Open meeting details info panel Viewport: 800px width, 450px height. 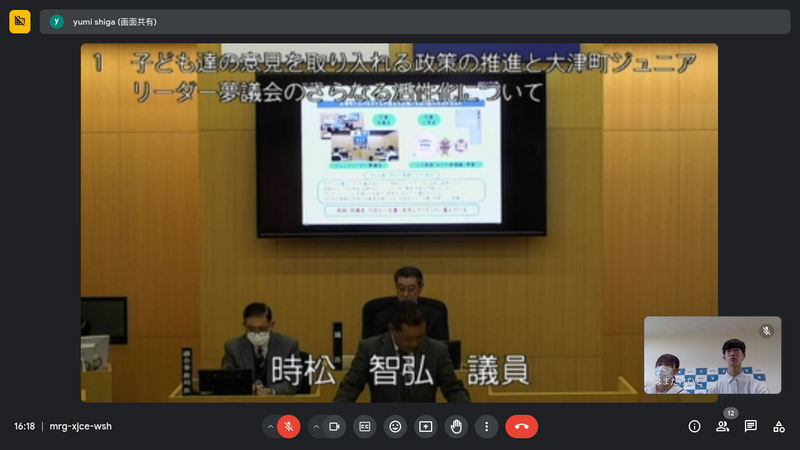(694, 426)
